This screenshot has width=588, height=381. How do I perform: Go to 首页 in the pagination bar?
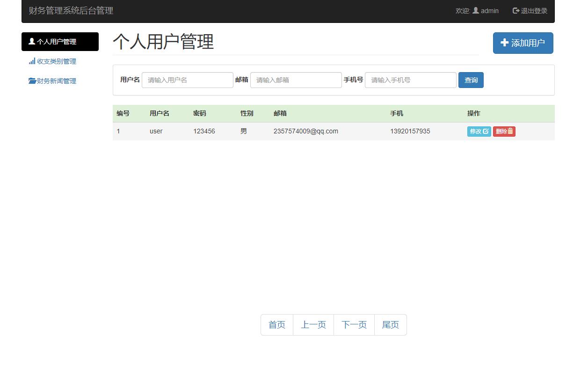click(276, 324)
